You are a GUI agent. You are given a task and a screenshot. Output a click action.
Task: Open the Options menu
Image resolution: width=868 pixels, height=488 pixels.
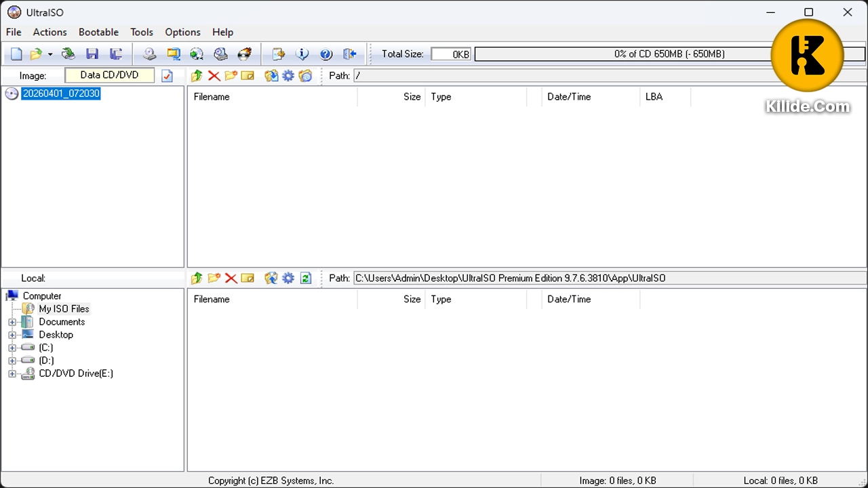182,32
